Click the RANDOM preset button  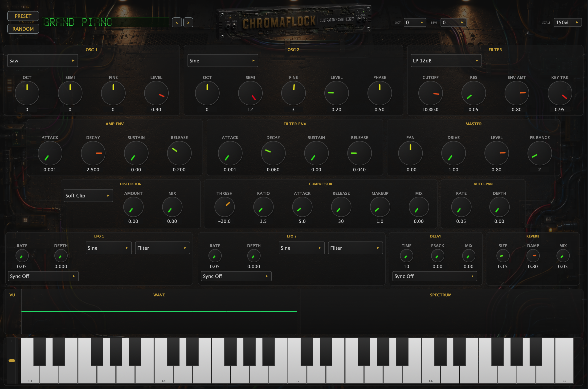[x=23, y=29]
